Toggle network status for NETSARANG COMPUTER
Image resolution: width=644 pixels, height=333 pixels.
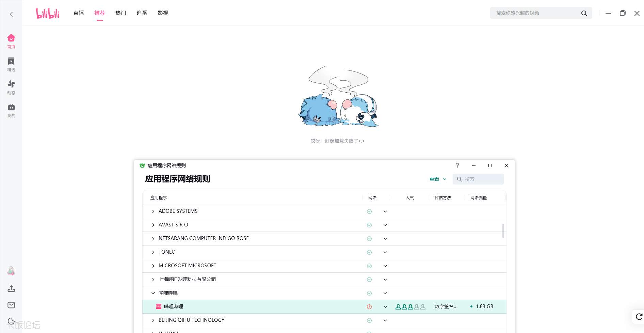click(369, 239)
